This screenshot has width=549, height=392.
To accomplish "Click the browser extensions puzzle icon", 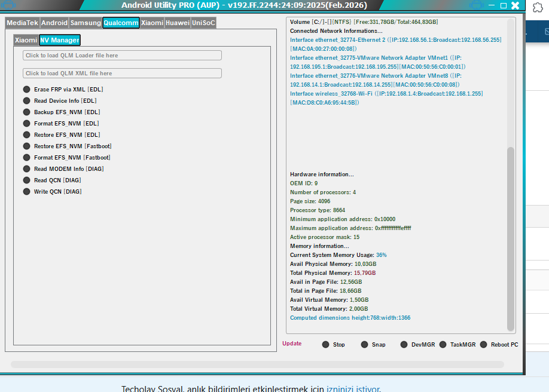I will tap(538, 7).
